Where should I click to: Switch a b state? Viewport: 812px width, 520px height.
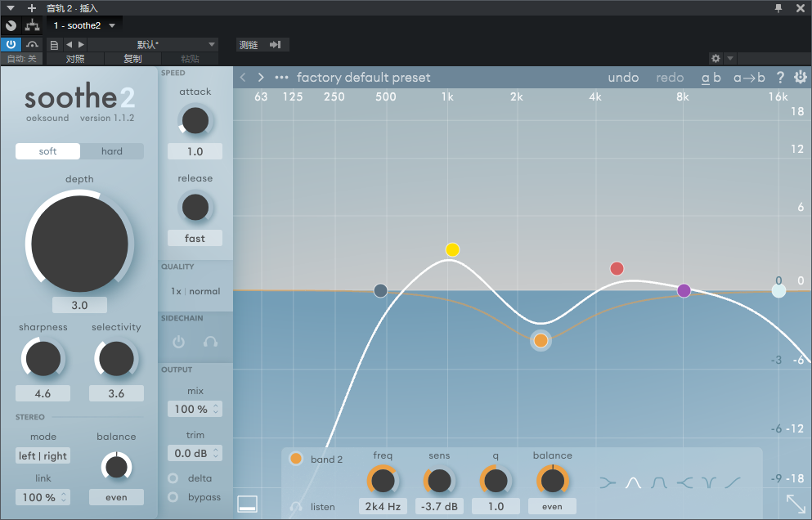coord(711,78)
